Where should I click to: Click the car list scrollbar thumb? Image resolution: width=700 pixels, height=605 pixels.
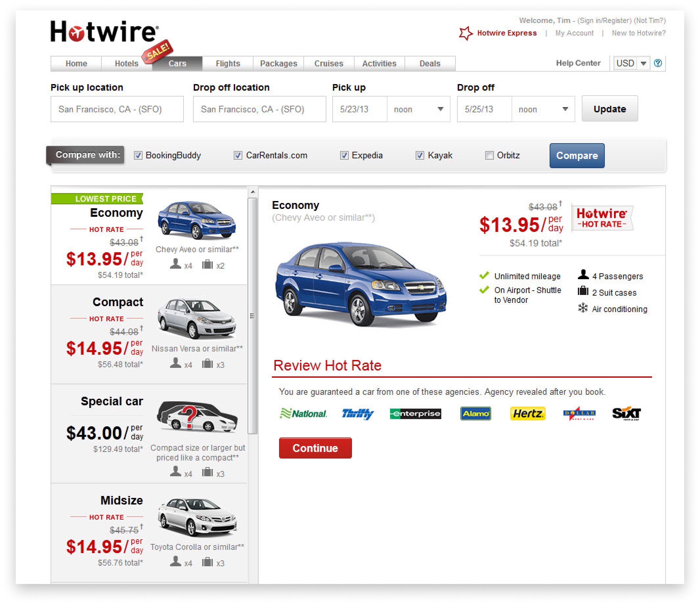[253, 316]
